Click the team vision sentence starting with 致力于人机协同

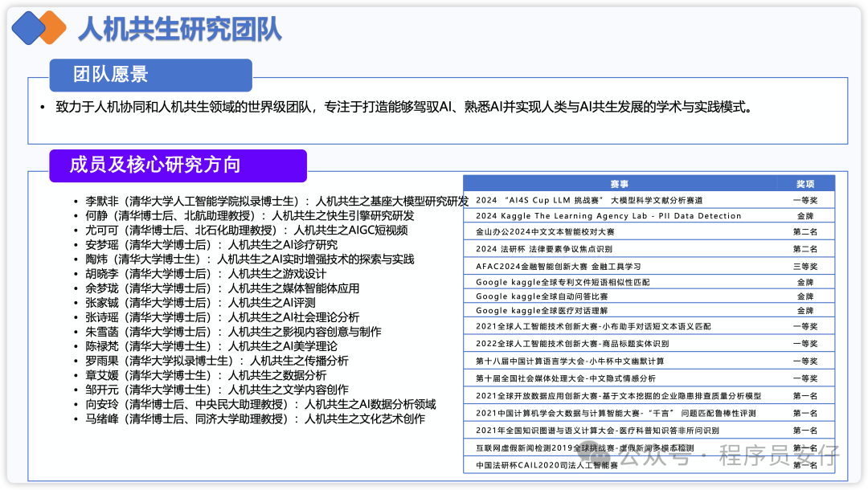coord(404,107)
